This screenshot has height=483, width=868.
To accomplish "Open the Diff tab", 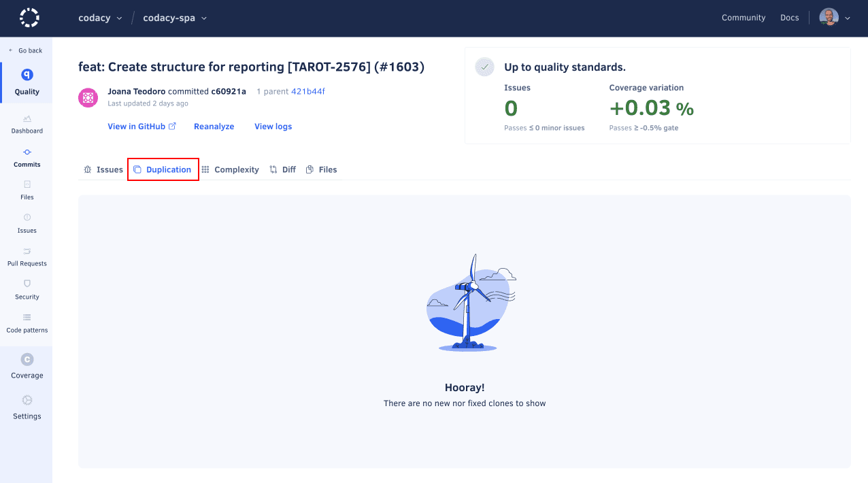I will pos(282,169).
